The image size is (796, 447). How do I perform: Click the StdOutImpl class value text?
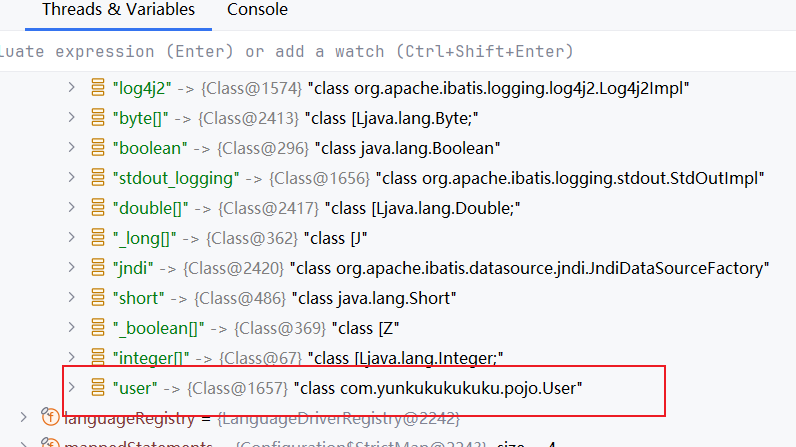570,178
